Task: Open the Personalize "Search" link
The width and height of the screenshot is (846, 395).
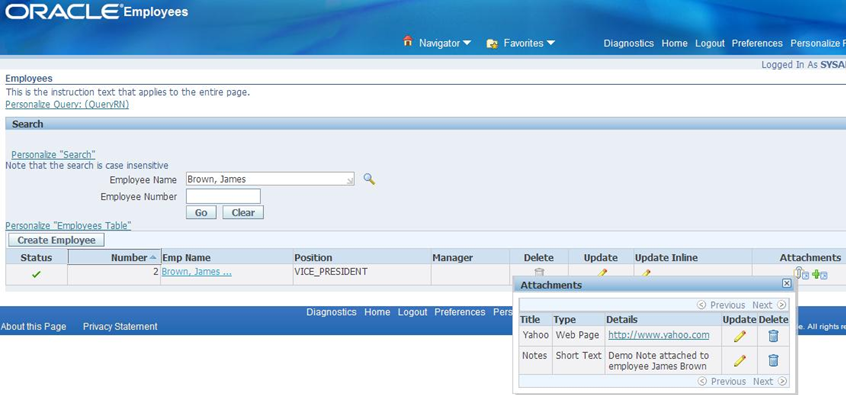Action: (x=53, y=155)
